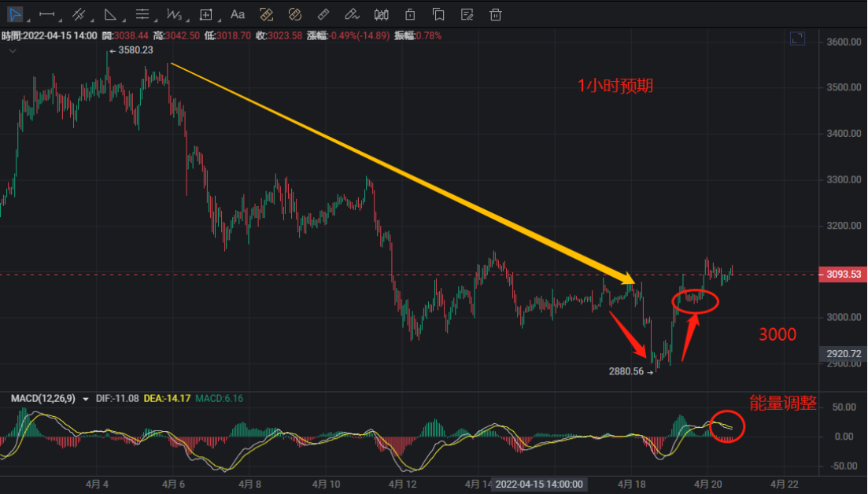Image resolution: width=868 pixels, height=494 pixels.
Task: Click the 3600.00 price axis label
Action: coord(844,42)
